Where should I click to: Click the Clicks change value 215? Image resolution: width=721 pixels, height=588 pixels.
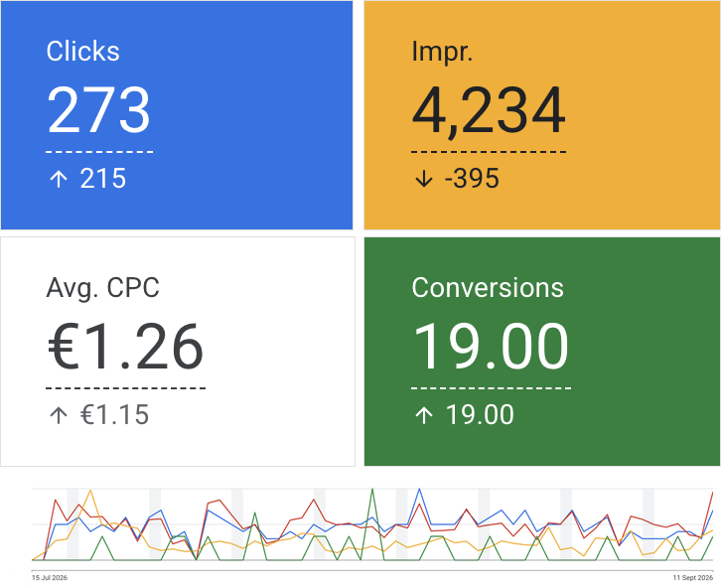(103, 179)
